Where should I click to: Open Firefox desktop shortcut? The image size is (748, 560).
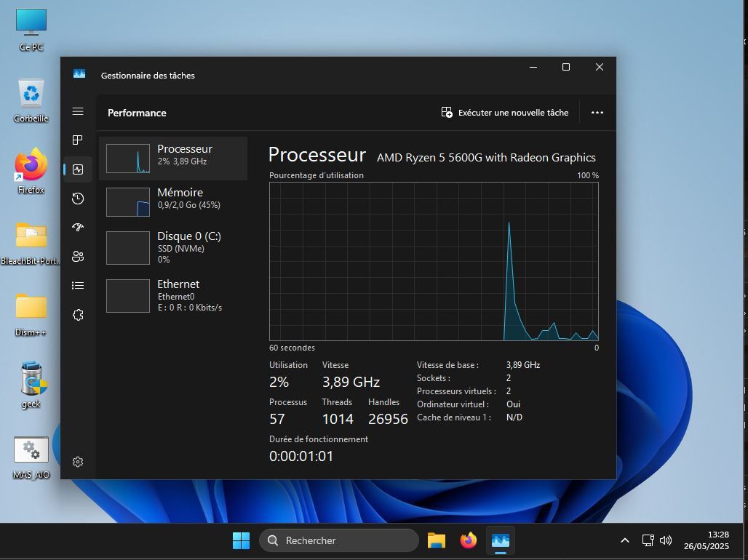click(x=31, y=171)
